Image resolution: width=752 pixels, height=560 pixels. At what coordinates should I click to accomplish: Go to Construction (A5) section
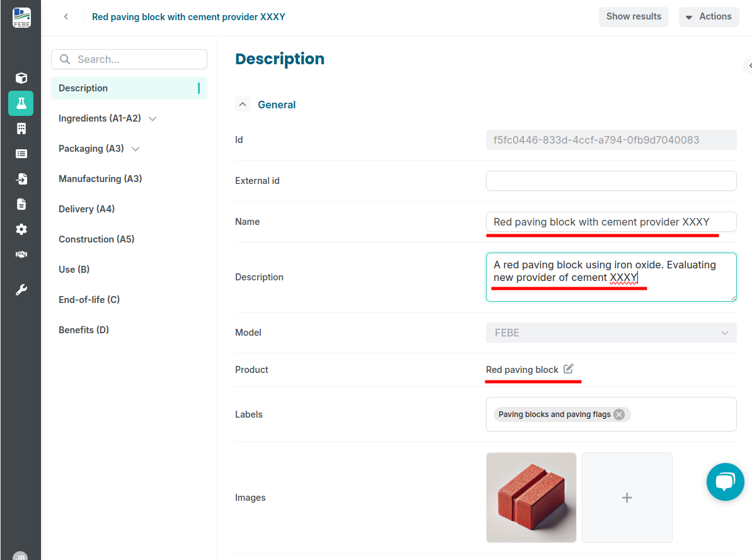96,239
